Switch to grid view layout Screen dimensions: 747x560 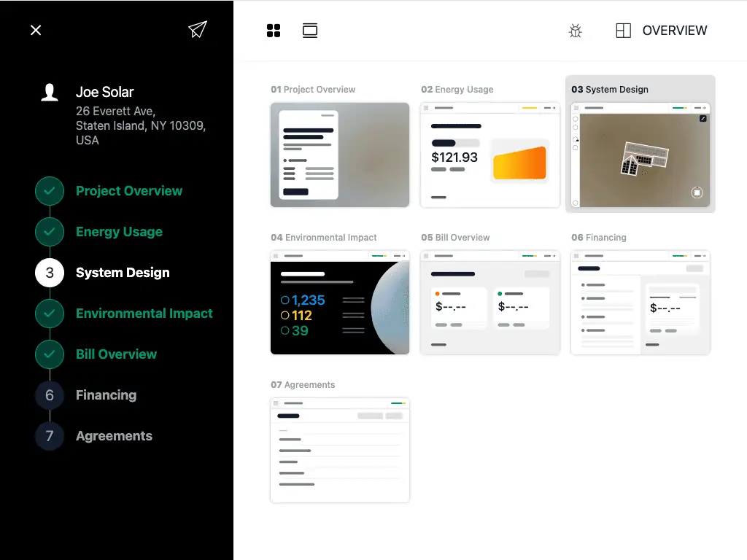click(x=274, y=31)
